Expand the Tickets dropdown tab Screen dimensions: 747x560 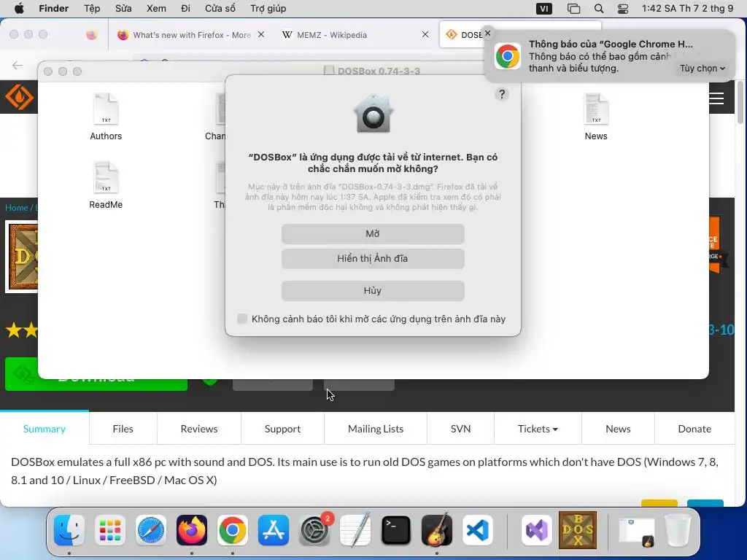point(538,429)
